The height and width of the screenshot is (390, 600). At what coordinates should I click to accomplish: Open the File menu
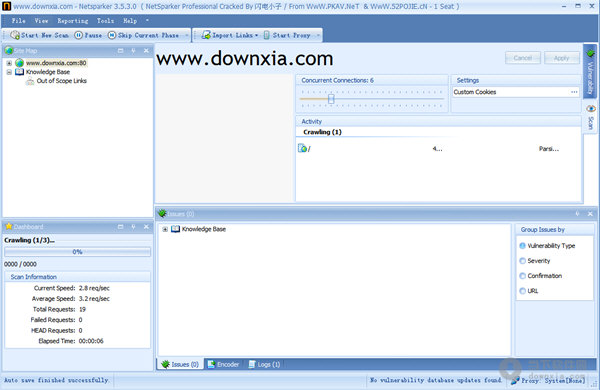coord(18,21)
